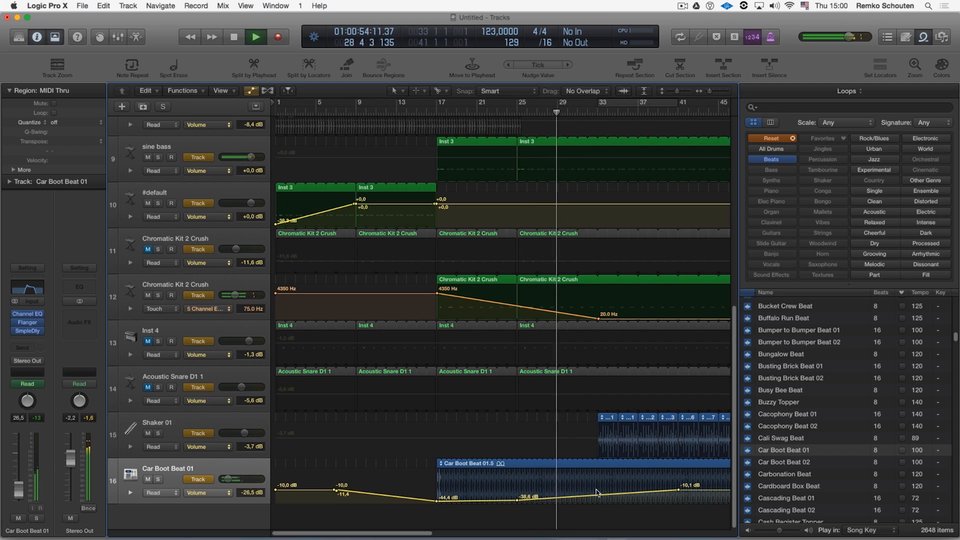
Task: Open the Note Pads button
Action: pos(906,37)
